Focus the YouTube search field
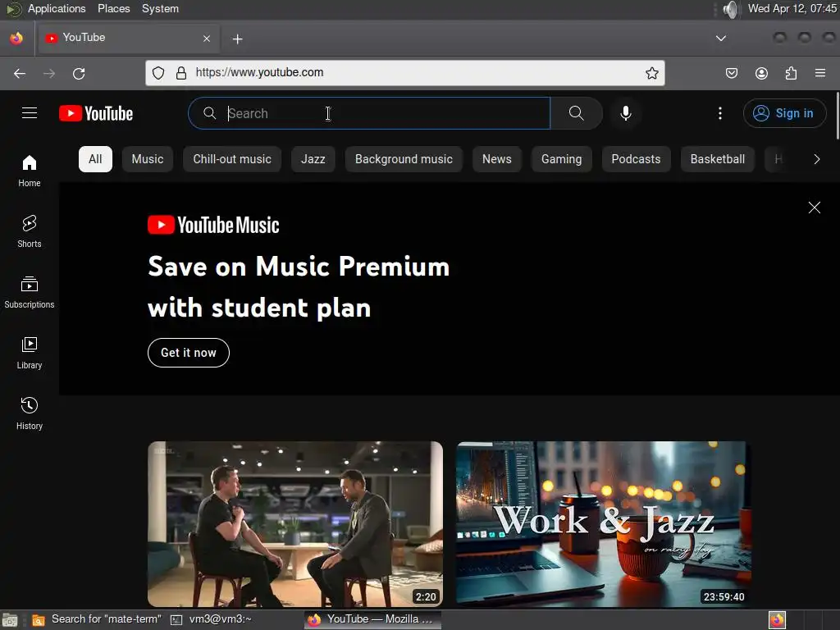Screen dimensions: 840x630 point(370,113)
